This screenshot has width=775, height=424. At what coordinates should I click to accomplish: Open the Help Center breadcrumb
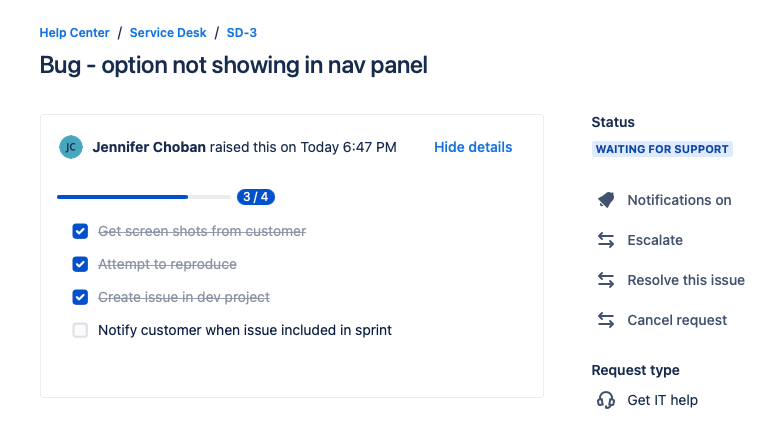click(74, 32)
